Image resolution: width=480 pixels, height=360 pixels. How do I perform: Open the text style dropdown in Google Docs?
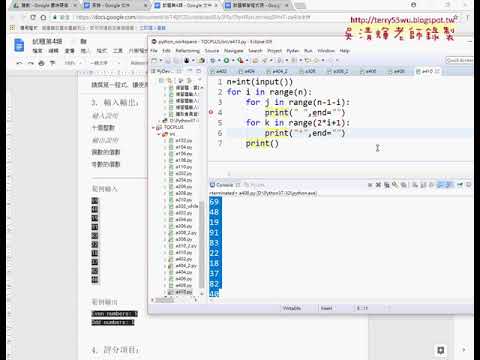105,63
